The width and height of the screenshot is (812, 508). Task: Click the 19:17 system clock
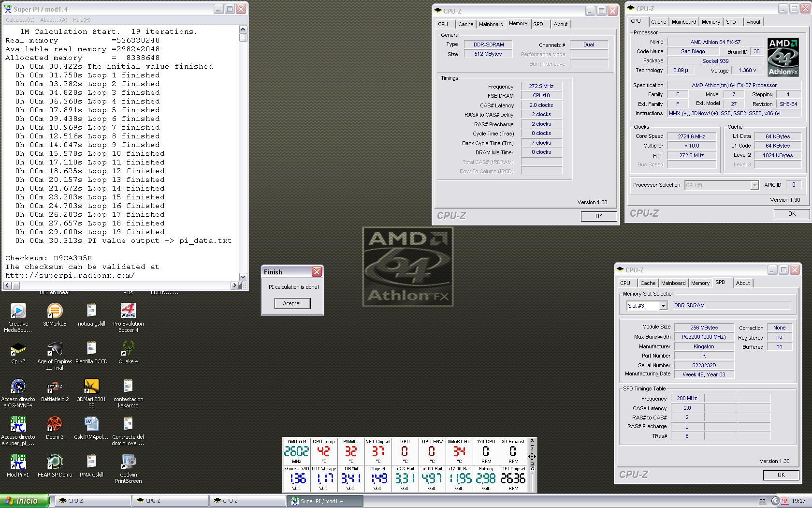point(798,501)
